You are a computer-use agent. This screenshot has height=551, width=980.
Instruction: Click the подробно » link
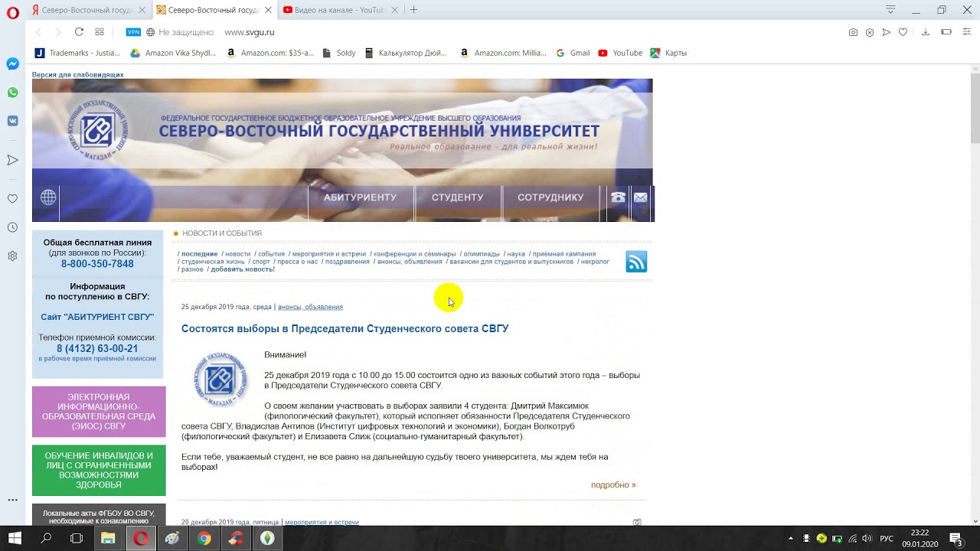pyautogui.click(x=613, y=485)
